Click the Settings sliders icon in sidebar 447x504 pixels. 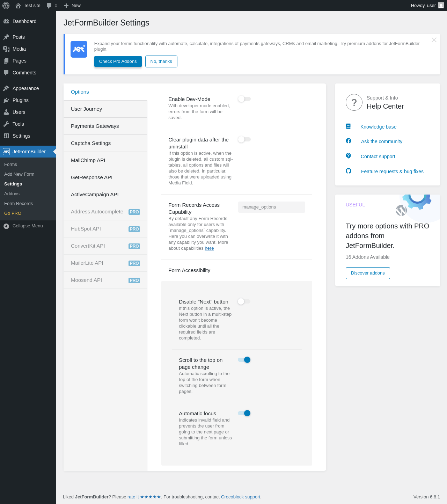coord(6,136)
